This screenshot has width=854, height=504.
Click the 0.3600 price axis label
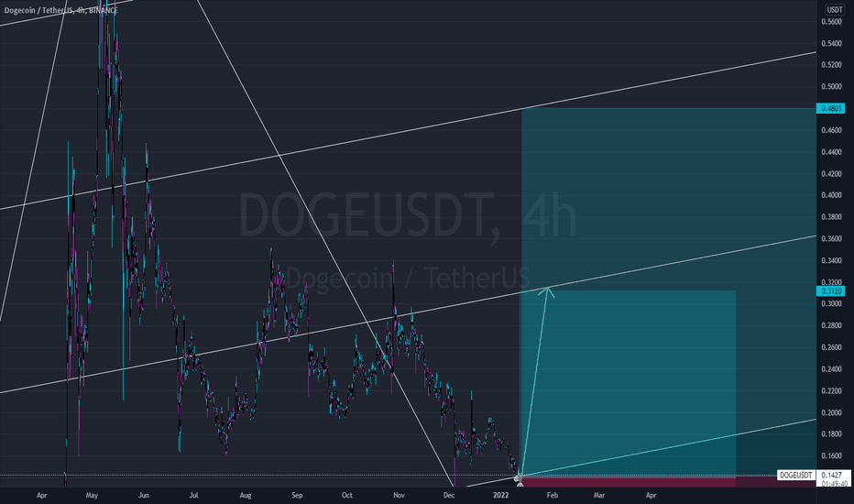click(831, 238)
